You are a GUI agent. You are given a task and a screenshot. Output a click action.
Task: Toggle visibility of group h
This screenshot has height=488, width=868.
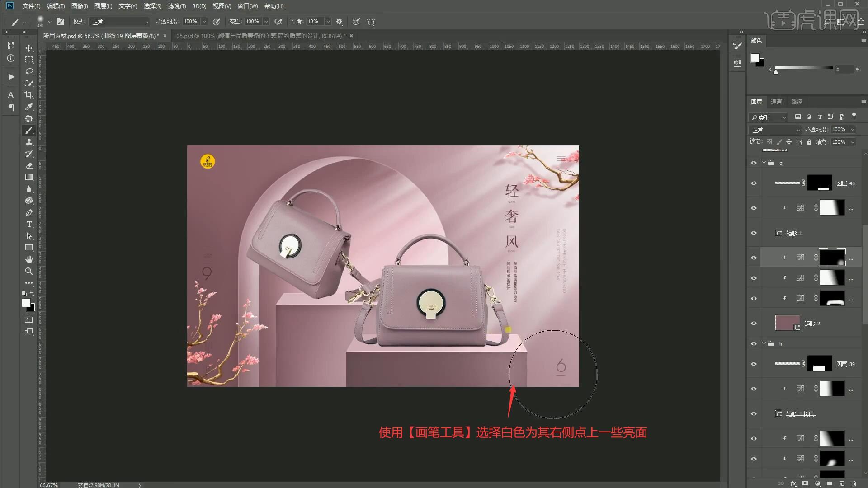coord(754,343)
